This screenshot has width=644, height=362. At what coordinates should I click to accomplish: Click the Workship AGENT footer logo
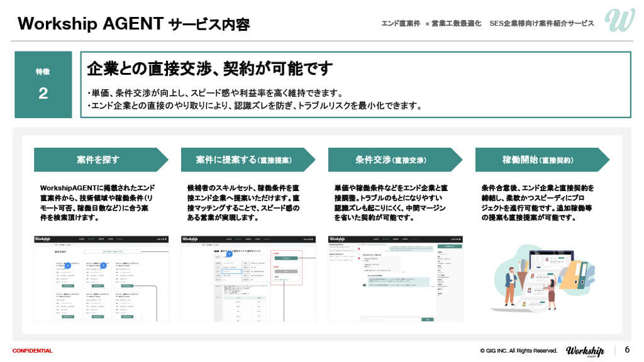pyautogui.click(x=585, y=351)
